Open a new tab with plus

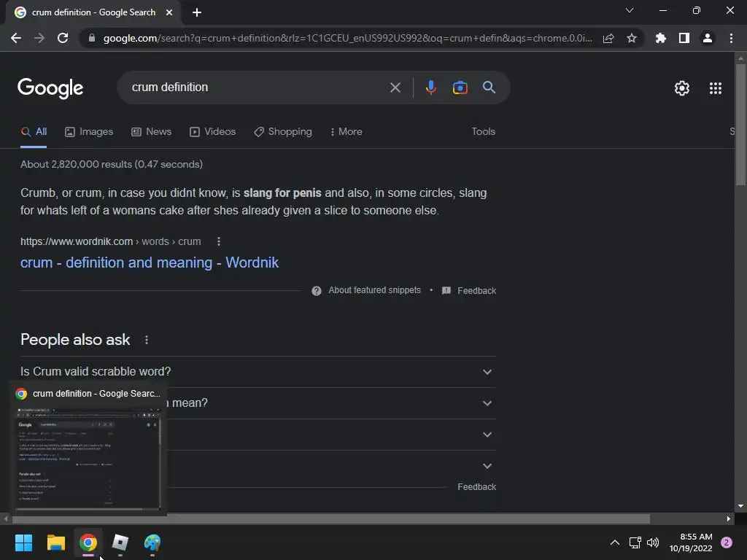pos(197,12)
